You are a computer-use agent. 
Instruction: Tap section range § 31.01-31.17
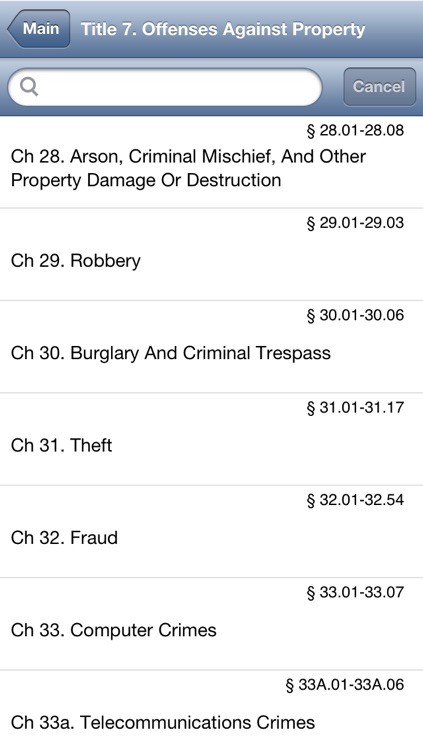[x=355, y=407]
